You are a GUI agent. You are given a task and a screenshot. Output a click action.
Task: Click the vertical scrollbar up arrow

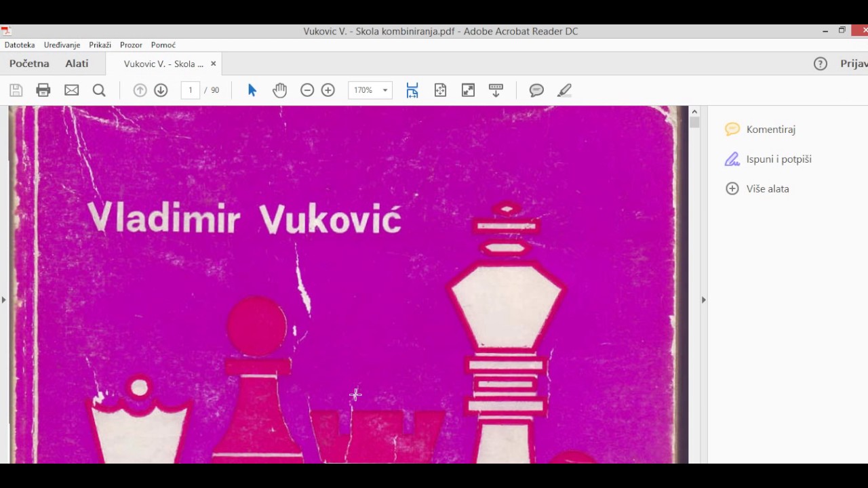coord(694,111)
